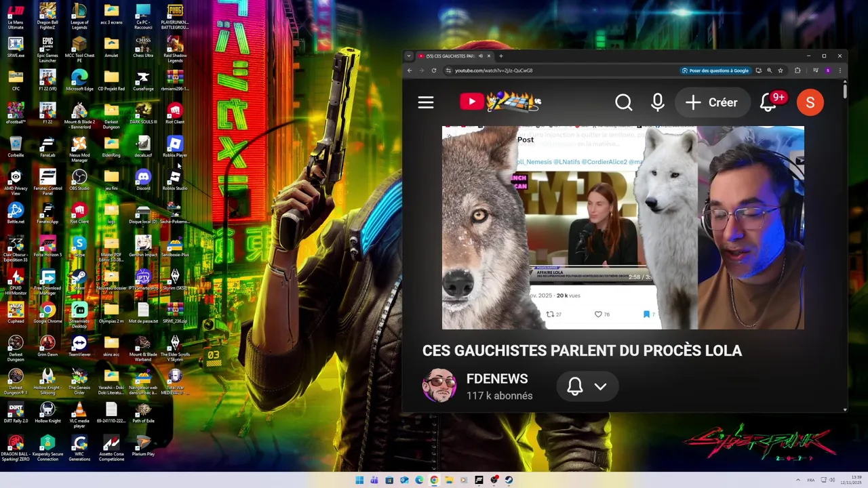Screen dimensions: 868x488
Task: Click Poser des questions à Google
Action: coord(715,70)
